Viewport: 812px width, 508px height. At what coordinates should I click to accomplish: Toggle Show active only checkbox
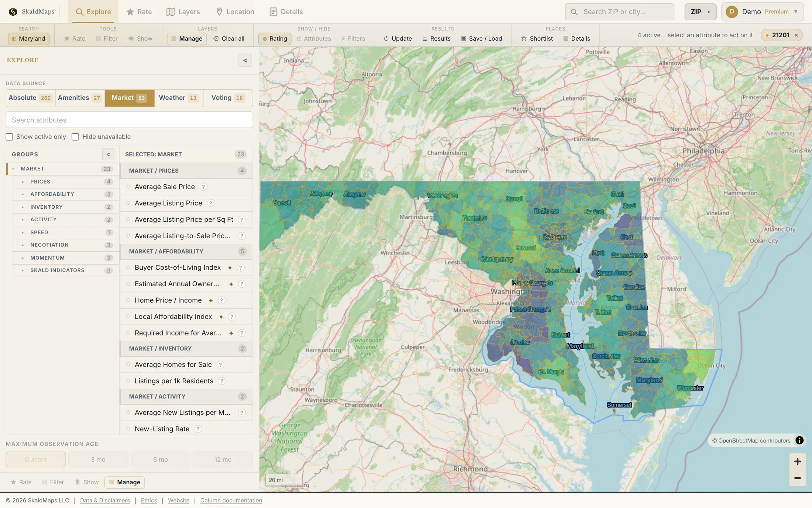coord(10,137)
